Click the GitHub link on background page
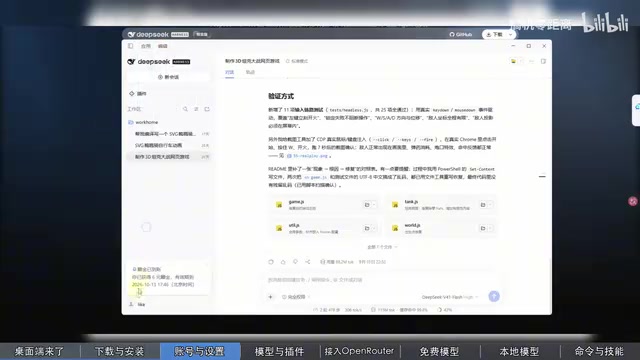The height and width of the screenshot is (360, 640). point(461,34)
